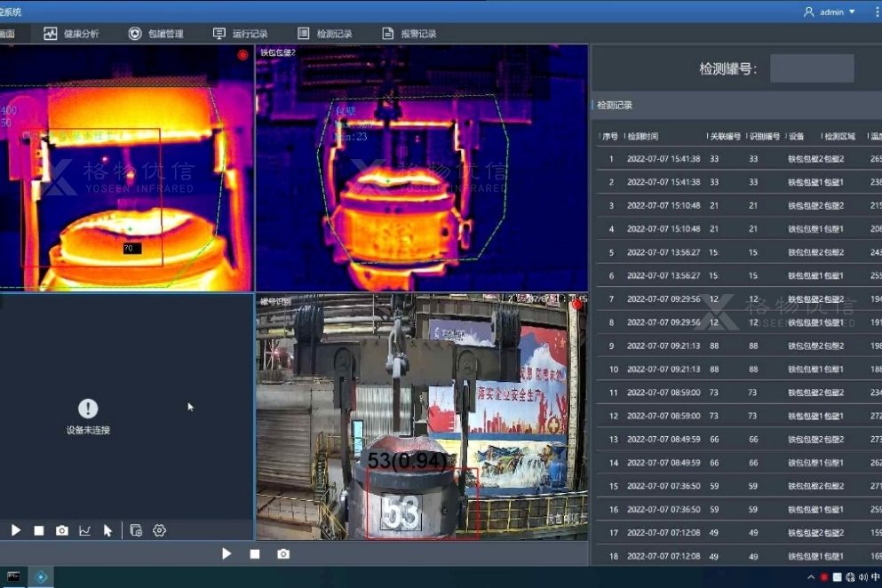This screenshot has width=882, height=588.
Task: Take snapshot with left toolbar camera icon
Action: [62, 530]
